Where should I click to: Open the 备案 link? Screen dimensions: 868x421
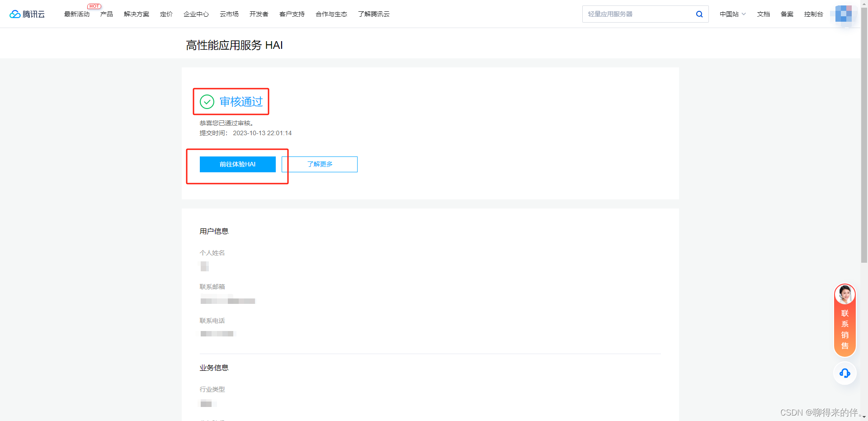point(787,14)
